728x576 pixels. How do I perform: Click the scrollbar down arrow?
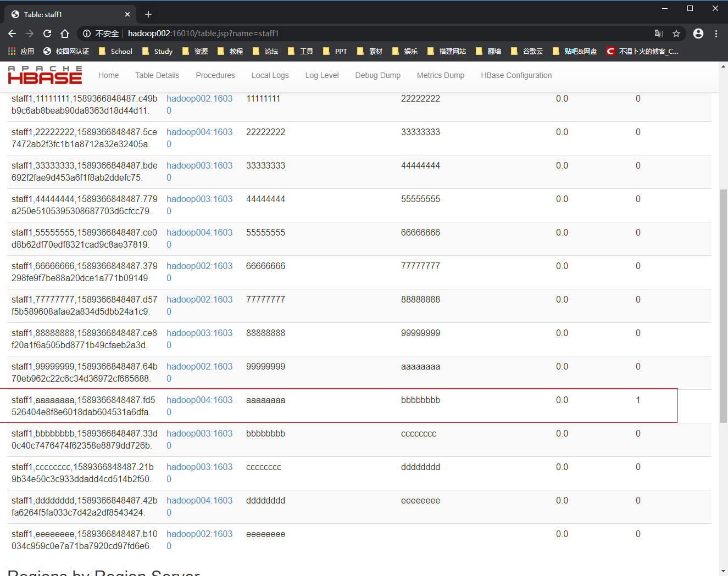click(x=723, y=571)
